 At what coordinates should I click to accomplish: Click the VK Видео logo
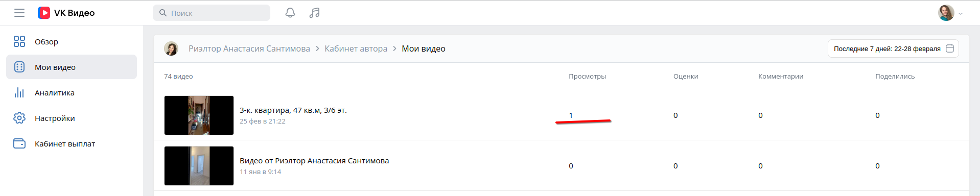(x=66, y=13)
